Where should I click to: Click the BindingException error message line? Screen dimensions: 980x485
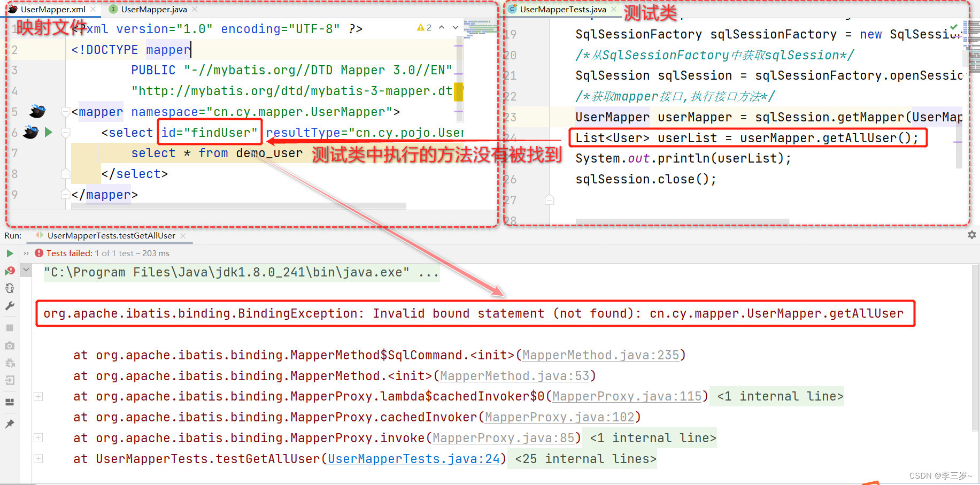(x=474, y=313)
